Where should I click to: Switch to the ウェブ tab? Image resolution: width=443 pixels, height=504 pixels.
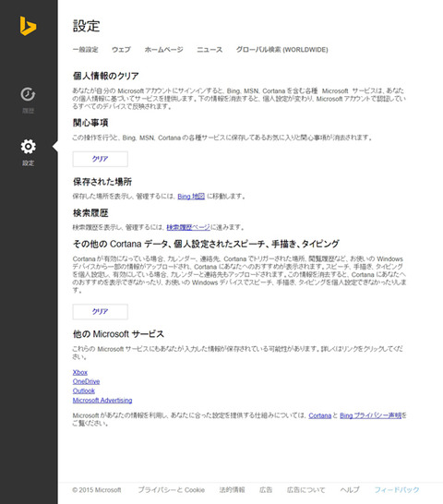[121, 50]
